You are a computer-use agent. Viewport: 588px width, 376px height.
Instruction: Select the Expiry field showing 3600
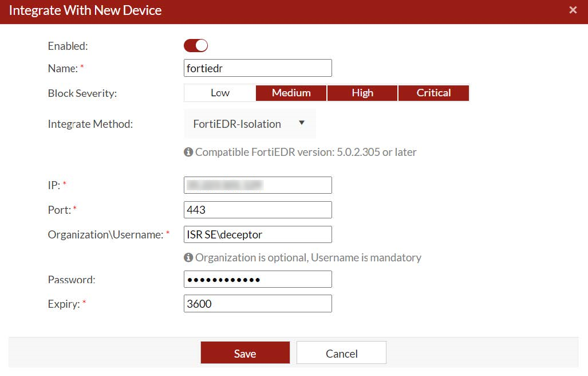(258, 304)
